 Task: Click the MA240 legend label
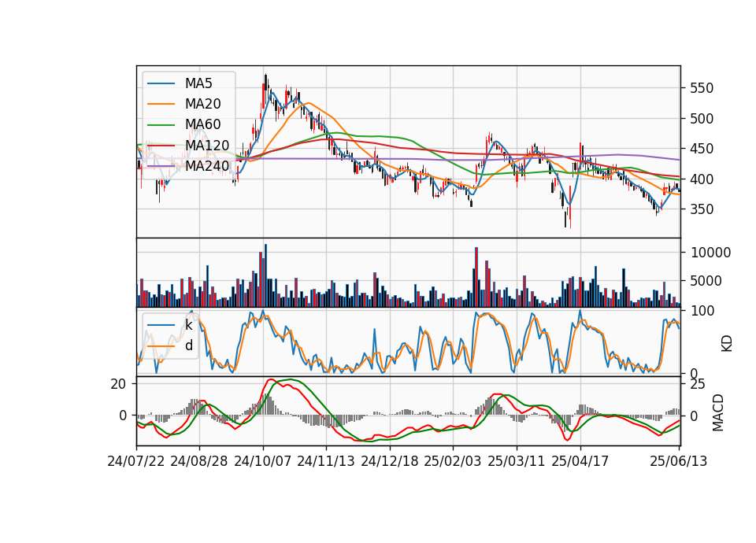tap(207, 166)
